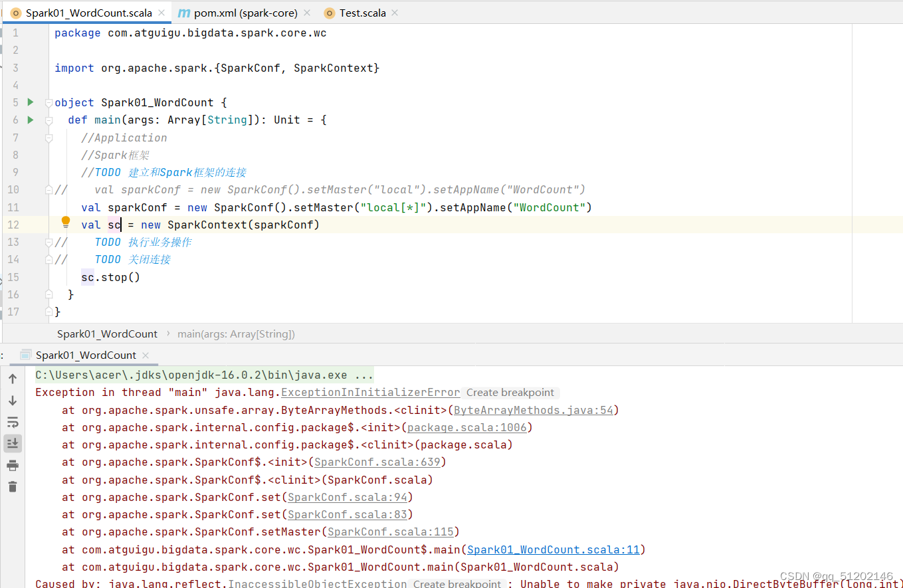
Task: Navigate up the stack trace with arrow icon
Action: click(x=12, y=377)
